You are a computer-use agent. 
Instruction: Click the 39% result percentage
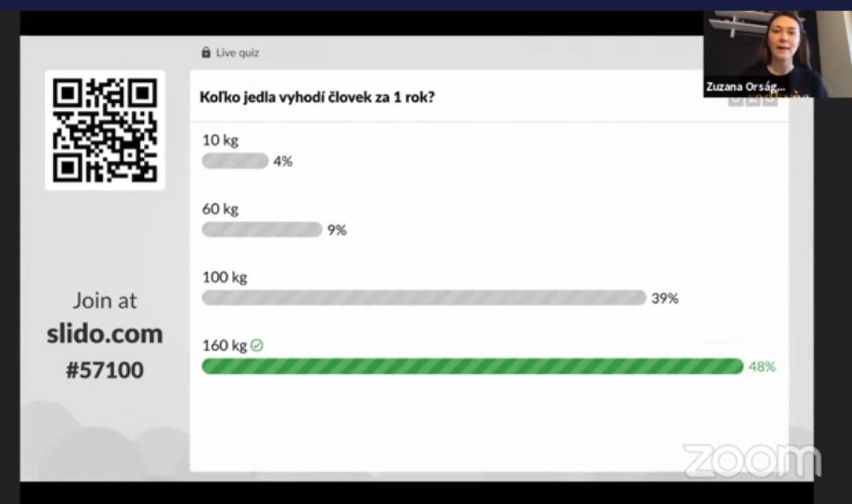(665, 299)
